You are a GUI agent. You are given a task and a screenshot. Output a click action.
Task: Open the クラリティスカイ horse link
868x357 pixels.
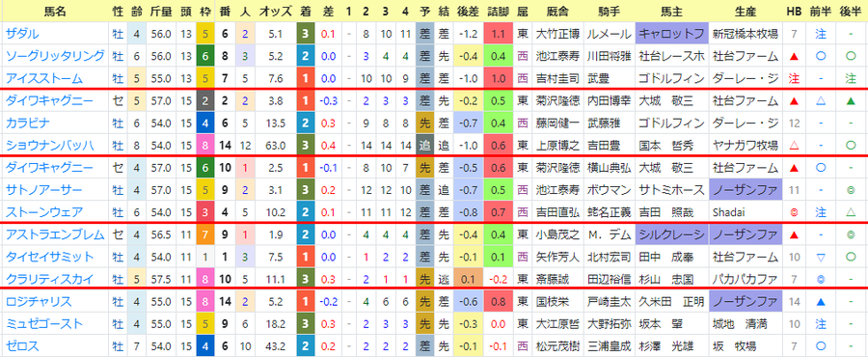point(49,279)
